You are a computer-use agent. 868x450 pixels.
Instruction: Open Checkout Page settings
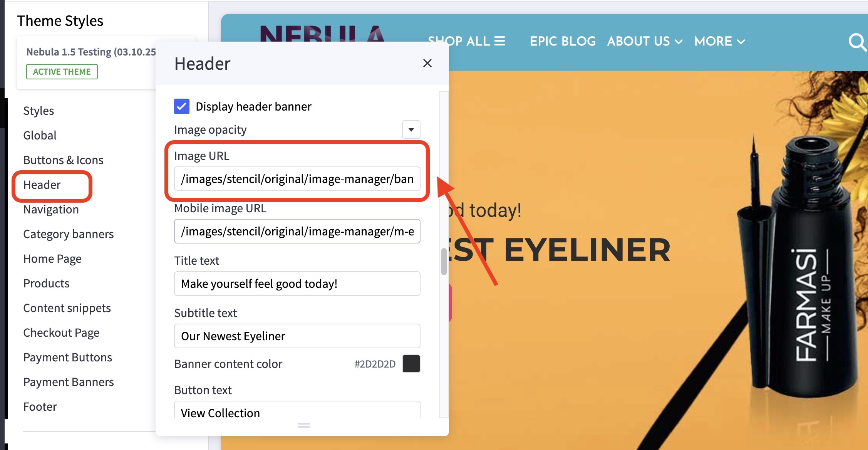(61, 333)
